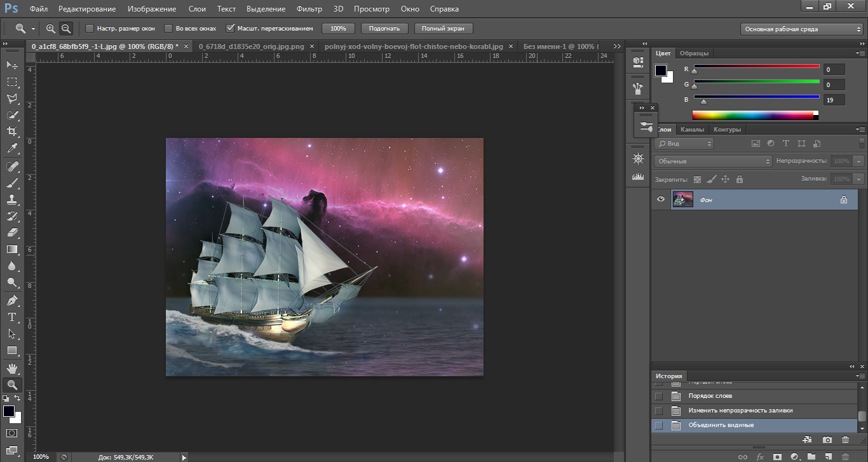Click the Подогнать button
The width and height of the screenshot is (868, 462).
pos(384,29)
